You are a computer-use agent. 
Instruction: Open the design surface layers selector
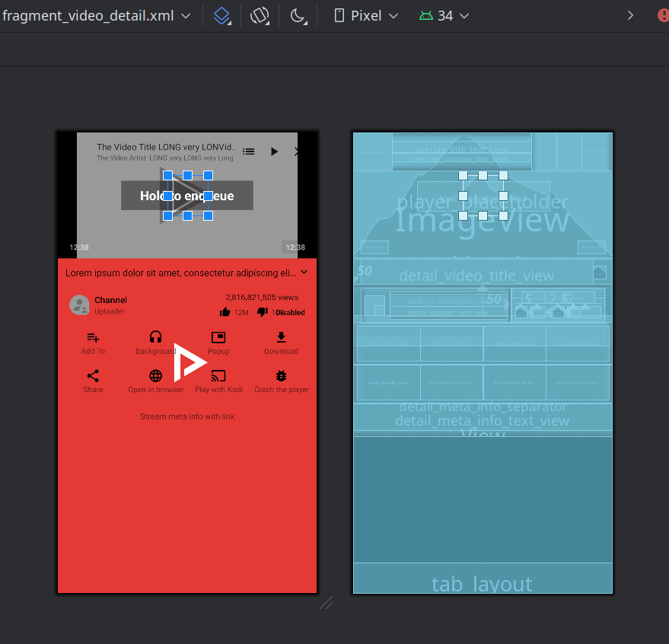[x=222, y=16]
